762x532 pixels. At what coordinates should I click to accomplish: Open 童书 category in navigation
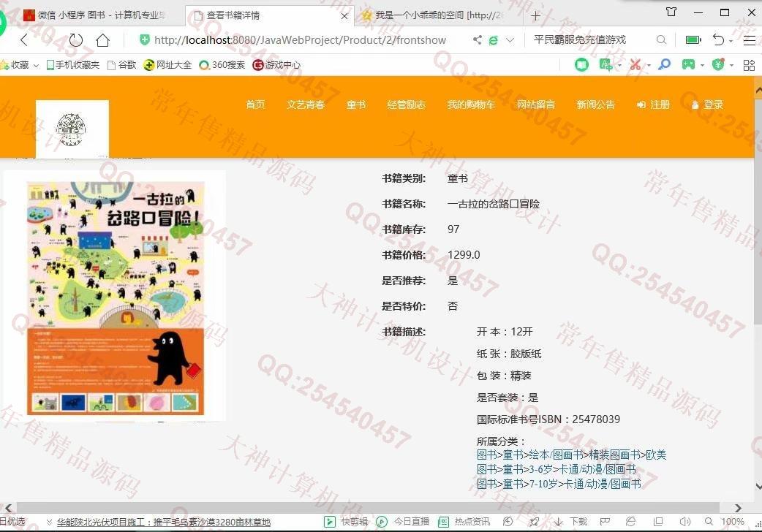(356, 104)
